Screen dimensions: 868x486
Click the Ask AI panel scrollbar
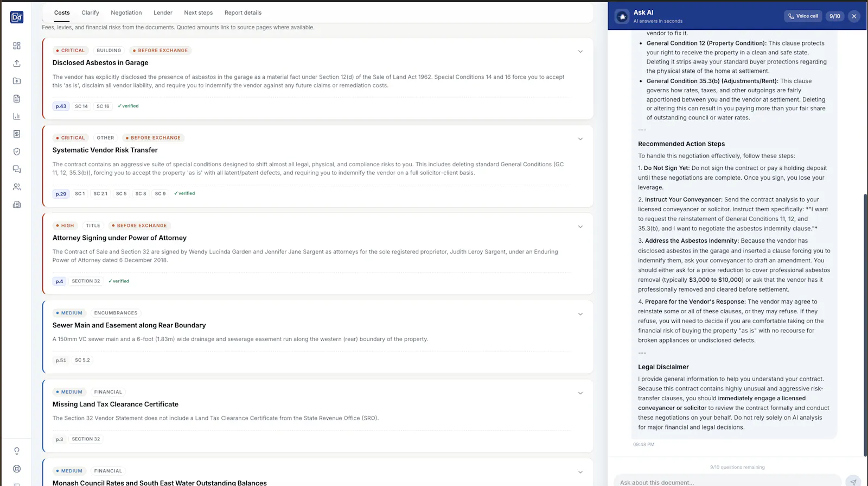click(865, 325)
